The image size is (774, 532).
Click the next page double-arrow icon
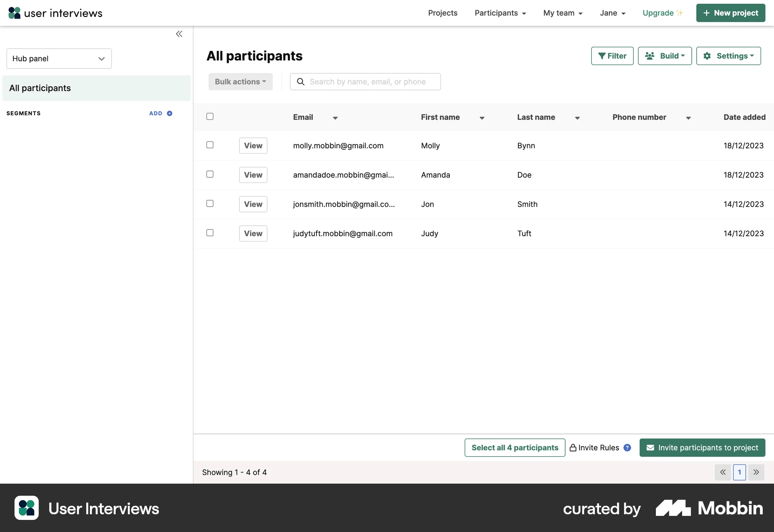tap(756, 472)
